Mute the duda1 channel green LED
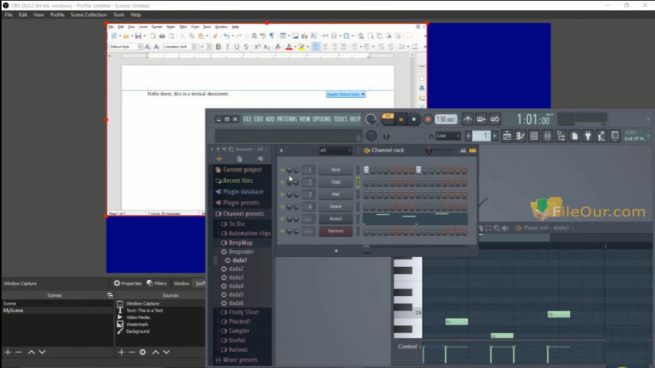 click(282, 219)
